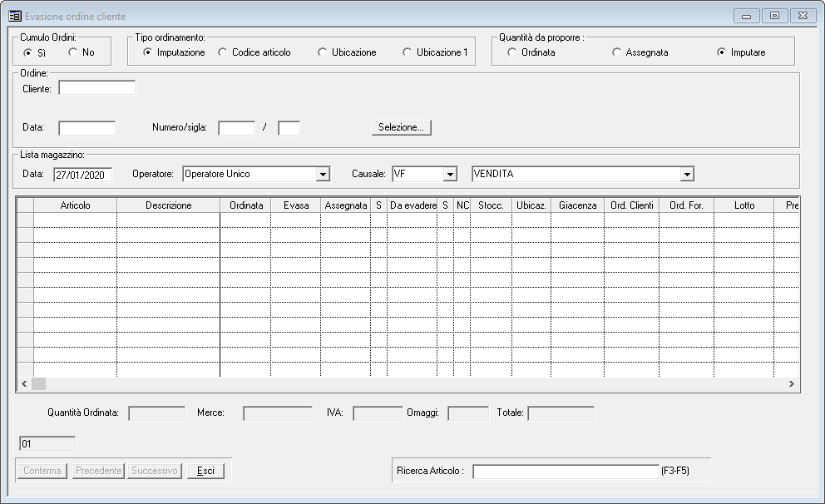
Task: Click the Quantità Ordinata total field
Action: (x=157, y=413)
